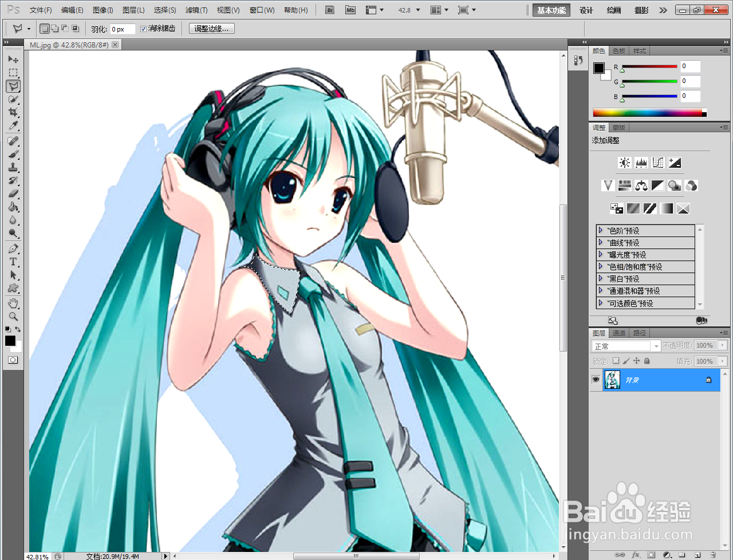The height and width of the screenshot is (560, 733).
Task: Select the Eraser tool
Action: (x=13, y=194)
